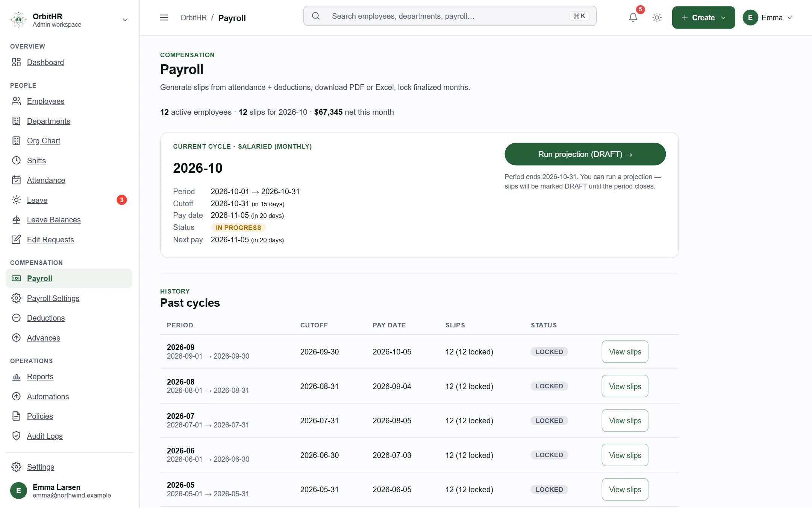Focus the search employees input field
Viewport: 812px width, 508px height.
point(450,16)
